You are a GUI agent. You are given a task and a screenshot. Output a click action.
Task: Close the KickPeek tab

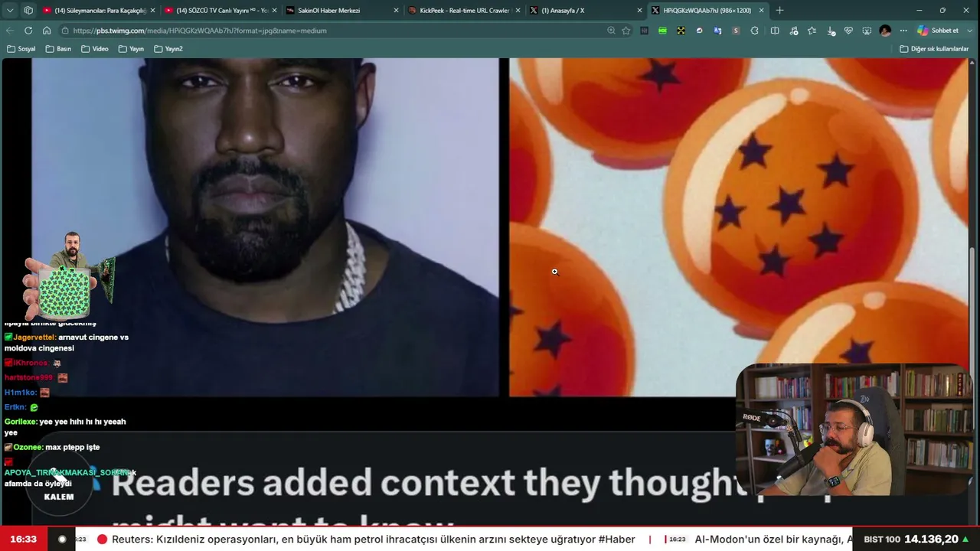(x=518, y=10)
